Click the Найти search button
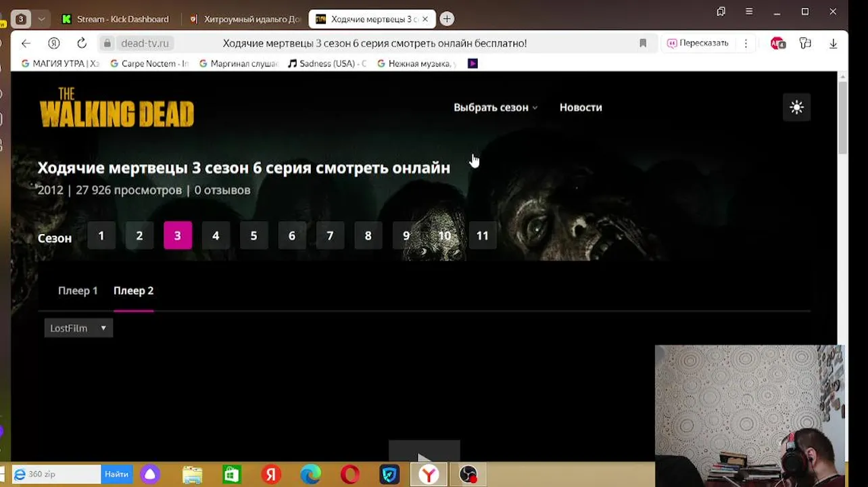868x487 pixels. pyautogui.click(x=116, y=474)
